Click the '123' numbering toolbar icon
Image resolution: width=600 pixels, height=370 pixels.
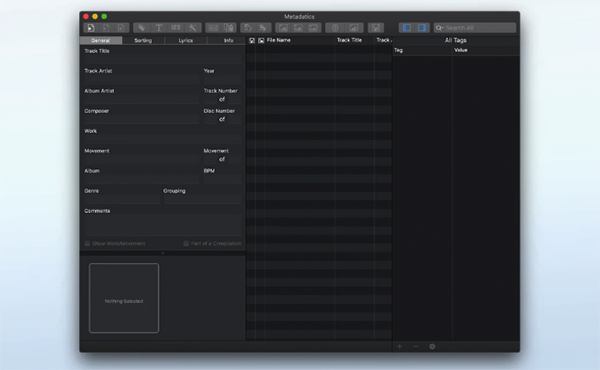pos(175,28)
